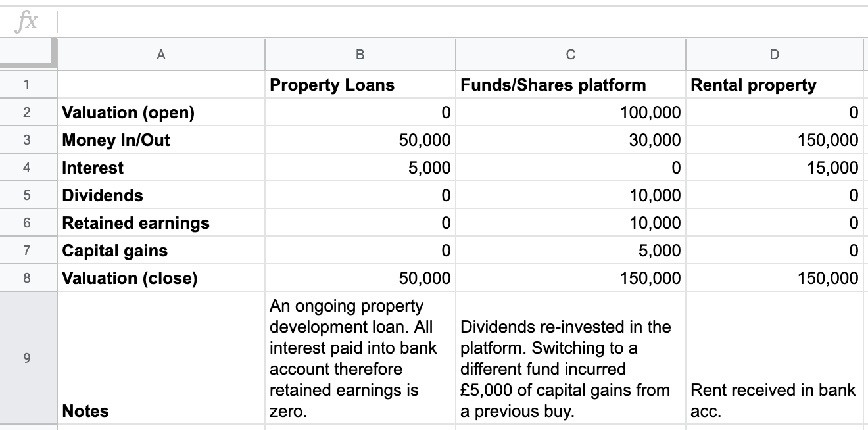The height and width of the screenshot is (430, 868).
Task: Click the formula bar input field
Action: [x=460, y=22]
